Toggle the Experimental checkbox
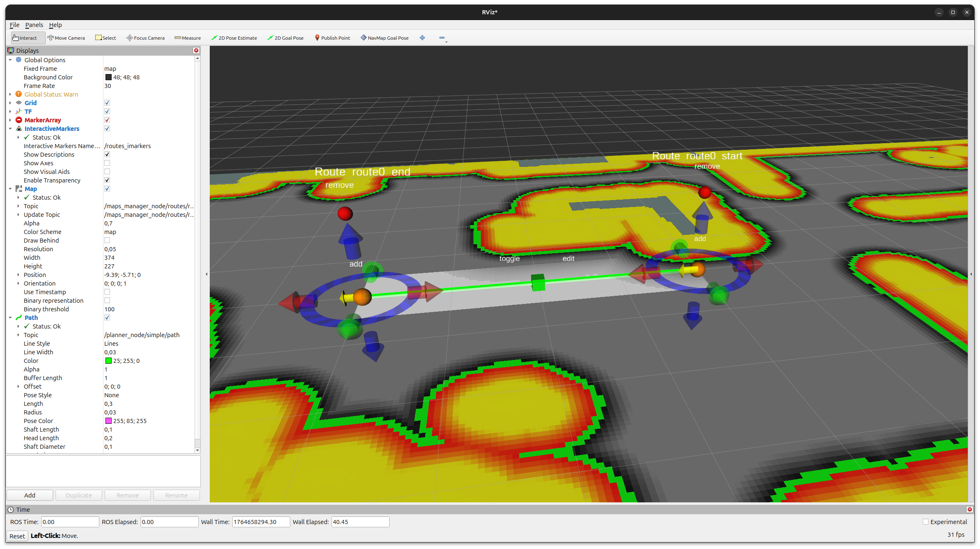The height and width of the screenshot is (549, 980). tap(926, 522)
